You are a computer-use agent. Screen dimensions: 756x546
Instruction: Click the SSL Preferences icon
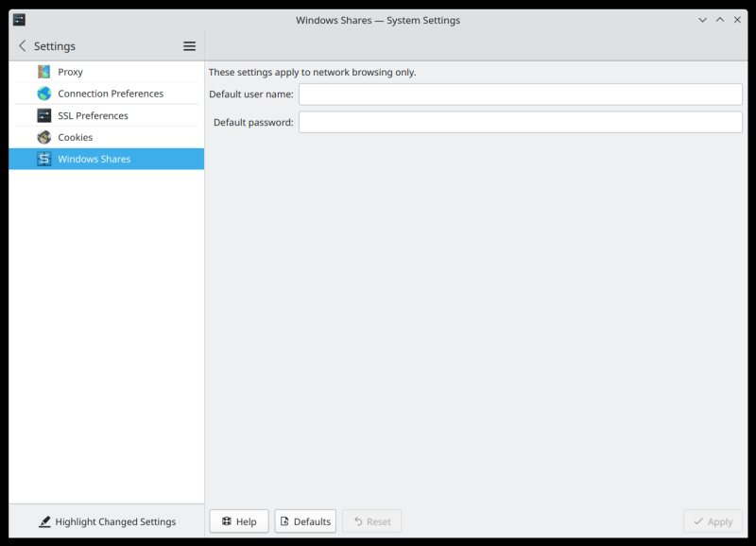(x=43, y=115)
